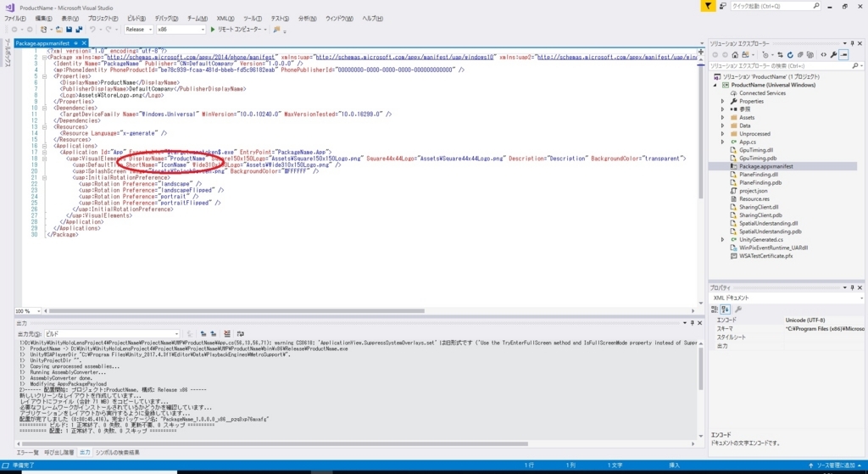Toggle word wrap icon in Output toolbar
This screenshot has height=474, width=868.
coord(240,334)
